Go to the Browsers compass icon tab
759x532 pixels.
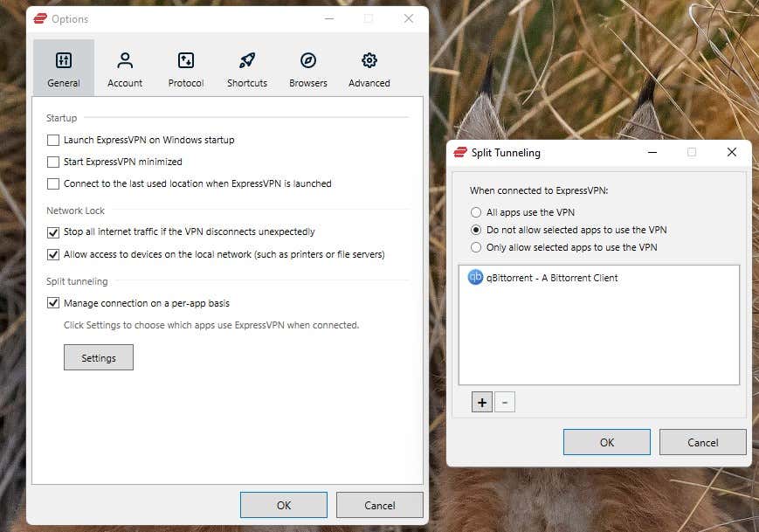point(307,60)
